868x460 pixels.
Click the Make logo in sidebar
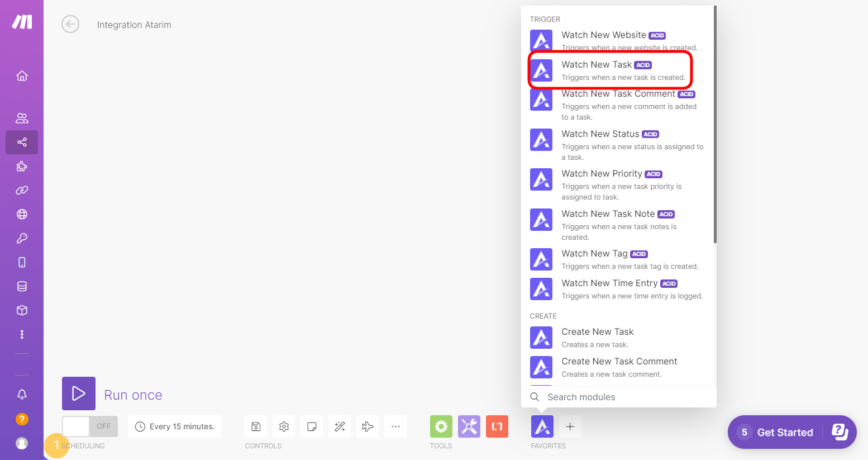(22, 22)
